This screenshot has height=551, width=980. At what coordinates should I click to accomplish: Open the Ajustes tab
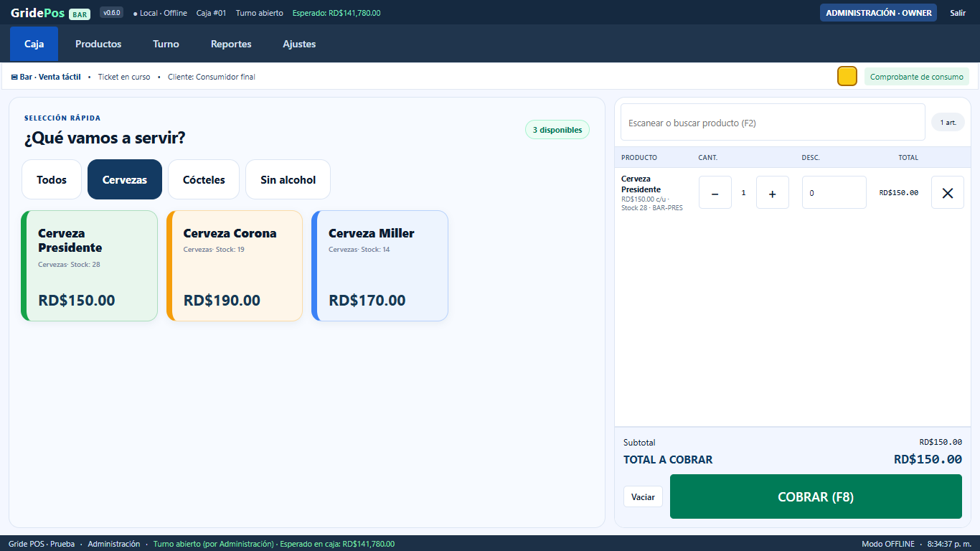299,44
